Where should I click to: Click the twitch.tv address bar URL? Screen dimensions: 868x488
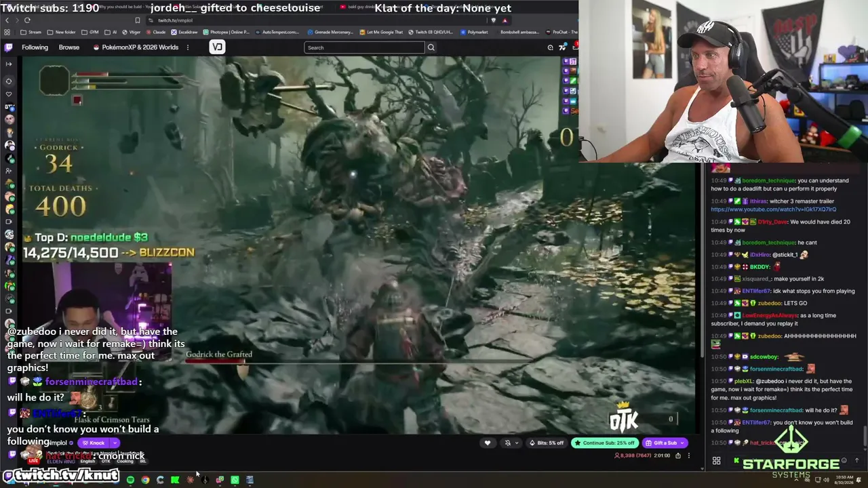pyautogui.click(x=175, y=20)
